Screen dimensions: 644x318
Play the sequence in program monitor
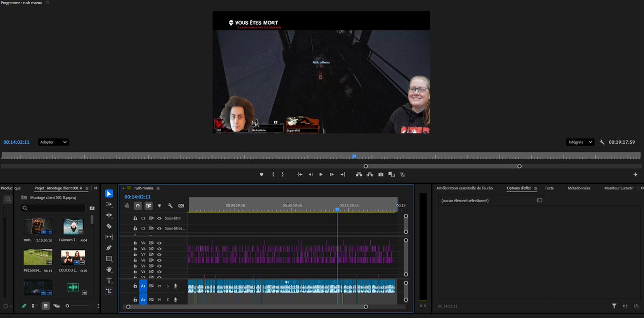(321, 174)
